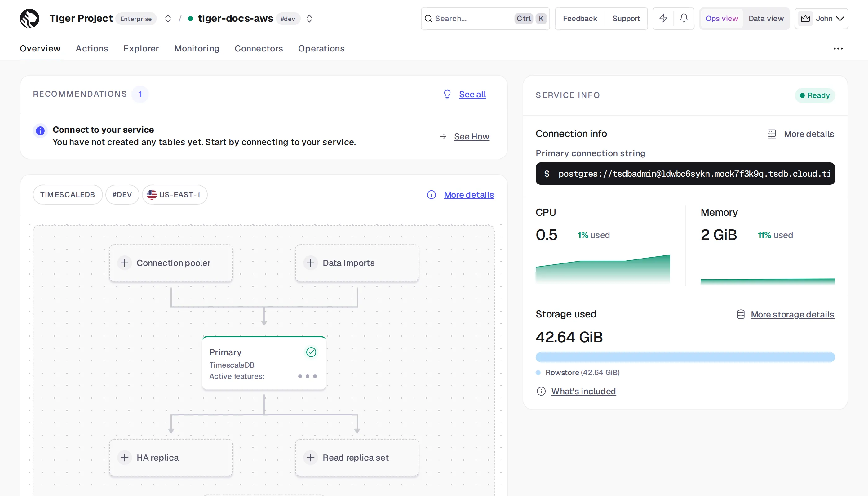868x496 pixels.
Task: Click the plus icon on Data Imports
Action: tap(310, 263)
